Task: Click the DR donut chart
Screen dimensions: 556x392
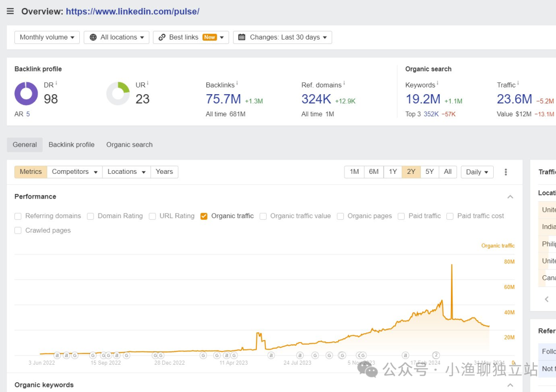Action: click(26, 94)
